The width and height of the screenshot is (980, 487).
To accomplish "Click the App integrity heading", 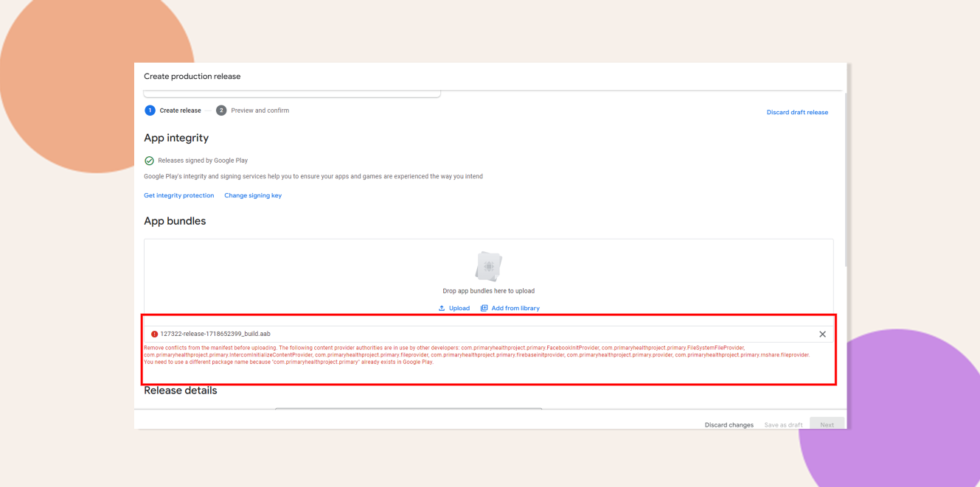I will click(x=176, y=138).
